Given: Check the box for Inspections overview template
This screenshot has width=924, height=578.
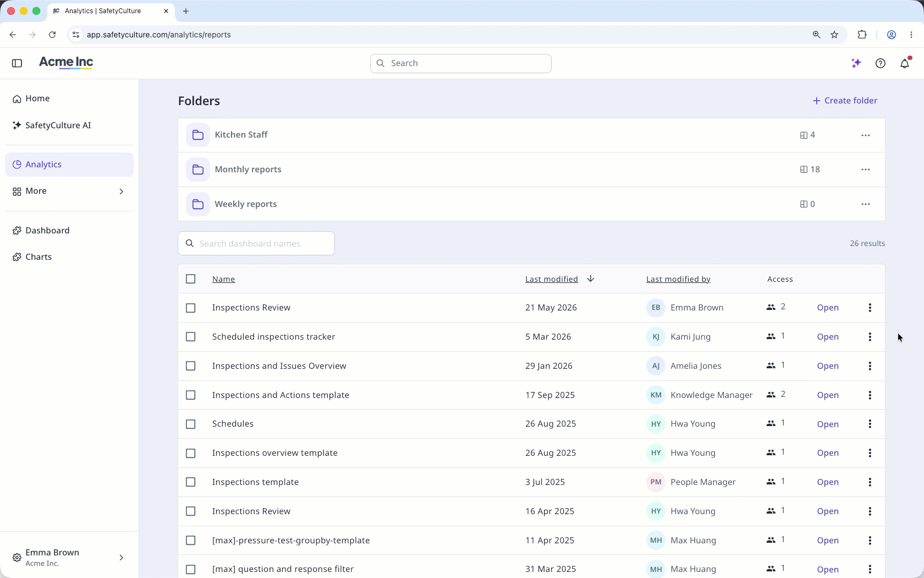Looking at the screenshot, I should pos(191,453).
